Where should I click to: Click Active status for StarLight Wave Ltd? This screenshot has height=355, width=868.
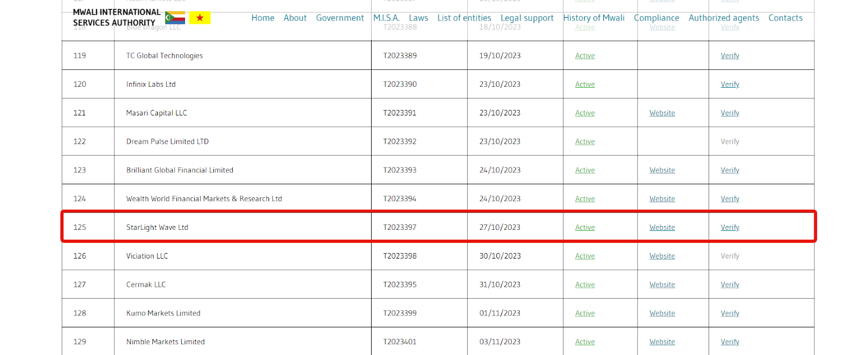point(585,228)
